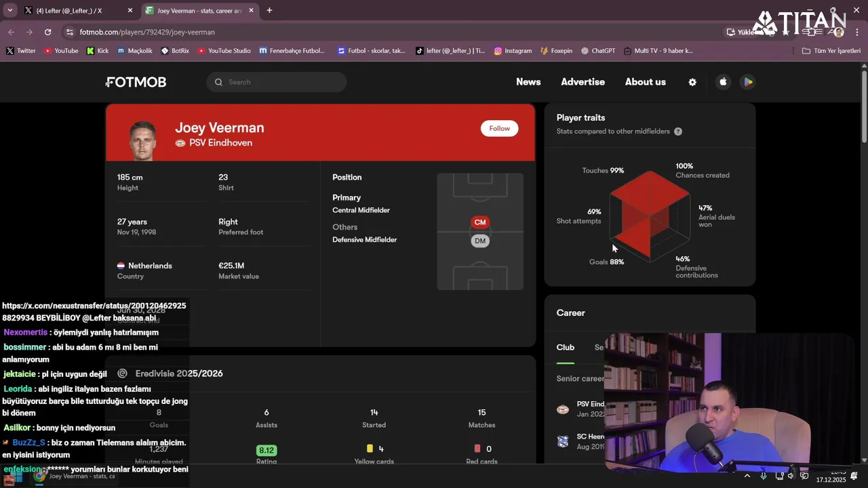The height and width of the screenshot is (488, 868).
Task: Open the Instagram bookmark
Action: tap(513, 51)
